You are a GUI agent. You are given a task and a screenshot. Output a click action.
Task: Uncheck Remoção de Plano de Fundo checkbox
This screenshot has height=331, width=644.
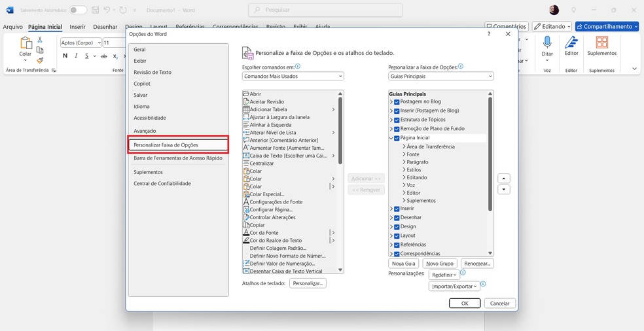[397, 129]
